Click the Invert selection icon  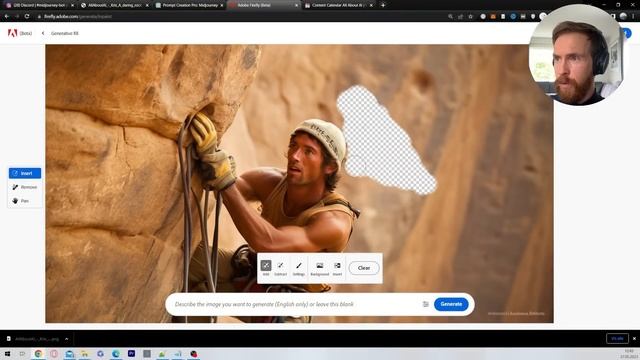[x=337, y=268]
